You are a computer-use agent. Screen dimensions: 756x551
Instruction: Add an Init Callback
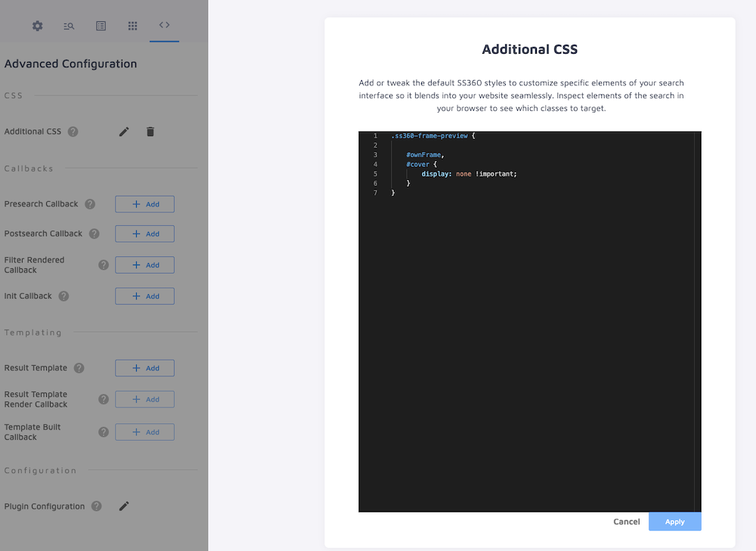[x=144, y=296]
